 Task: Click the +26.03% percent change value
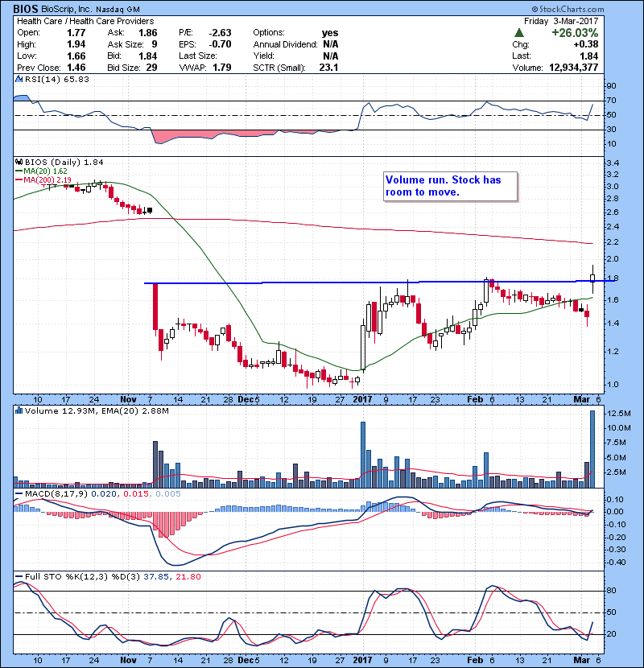(x=575, y=33)
